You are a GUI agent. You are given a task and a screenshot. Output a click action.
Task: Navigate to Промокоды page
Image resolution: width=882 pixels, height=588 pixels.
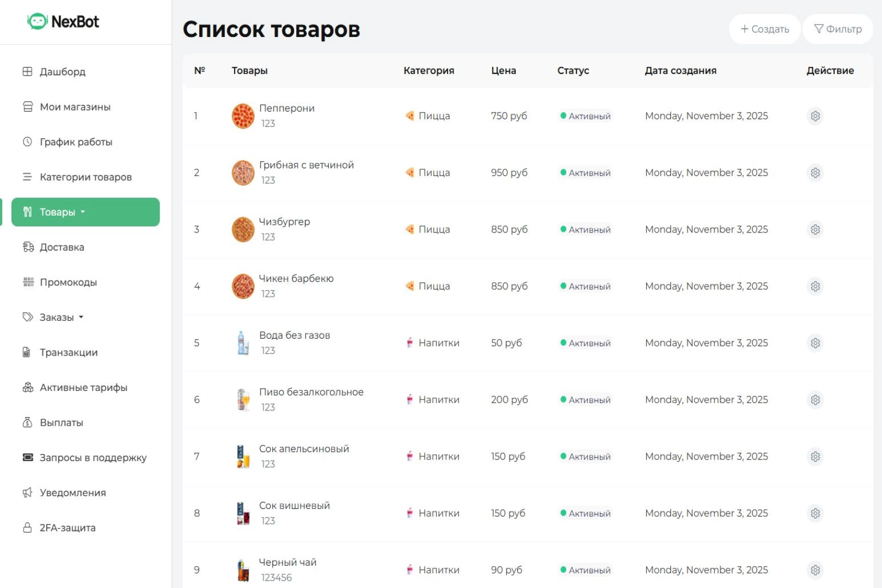[68, 283]
